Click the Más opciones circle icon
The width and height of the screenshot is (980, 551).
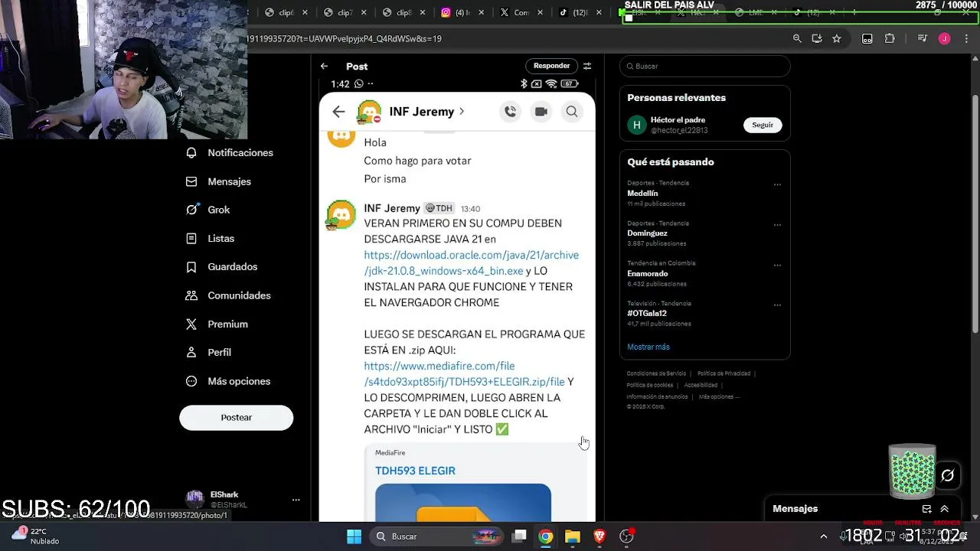pyautogui.click(x=191, y=381)
